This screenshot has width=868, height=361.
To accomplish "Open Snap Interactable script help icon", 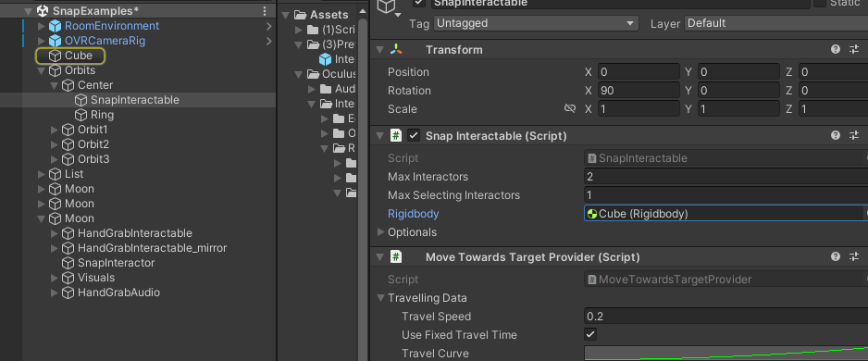I will tap(836, 136).
